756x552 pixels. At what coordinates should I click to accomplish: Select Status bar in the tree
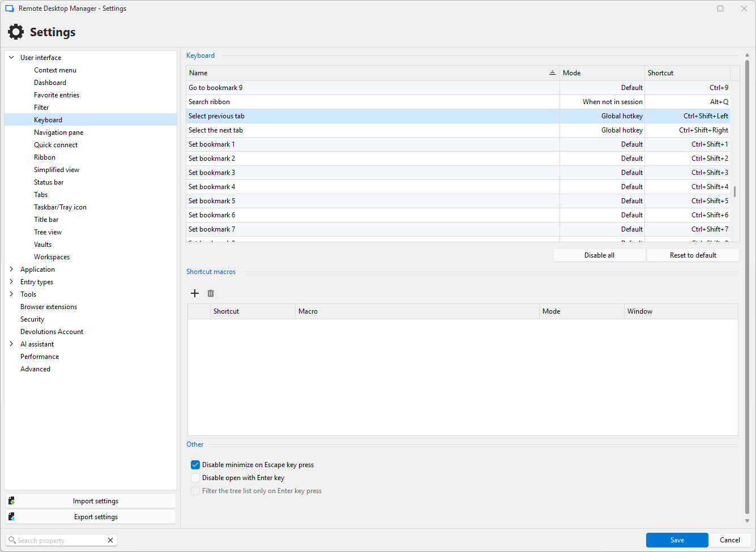[x=49, y=182]
